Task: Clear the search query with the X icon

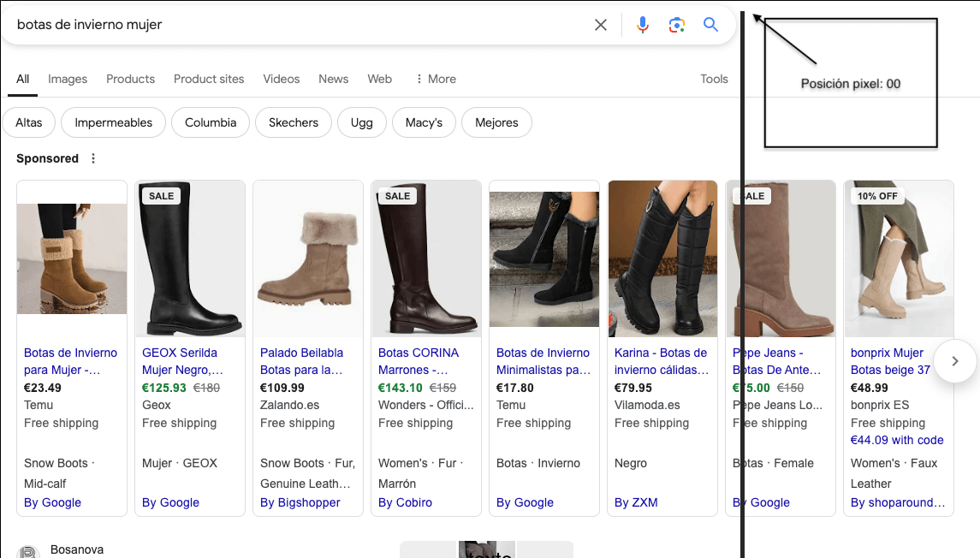Action: tap(601, 25)
